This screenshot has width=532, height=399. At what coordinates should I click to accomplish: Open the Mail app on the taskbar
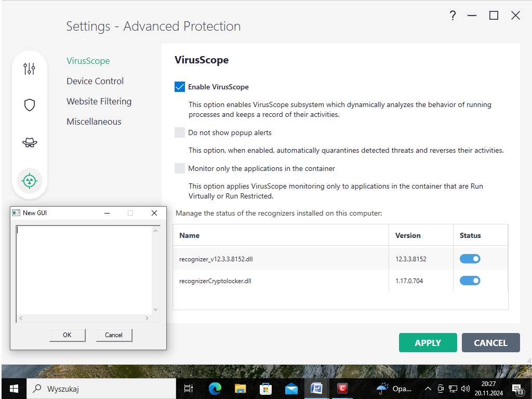point(291,389)
